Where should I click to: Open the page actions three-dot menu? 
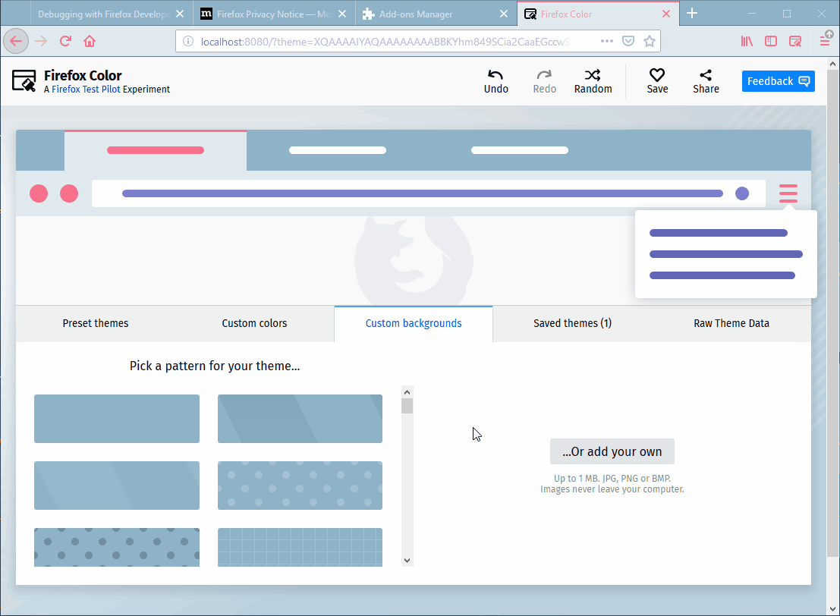[x=607, y=41]
